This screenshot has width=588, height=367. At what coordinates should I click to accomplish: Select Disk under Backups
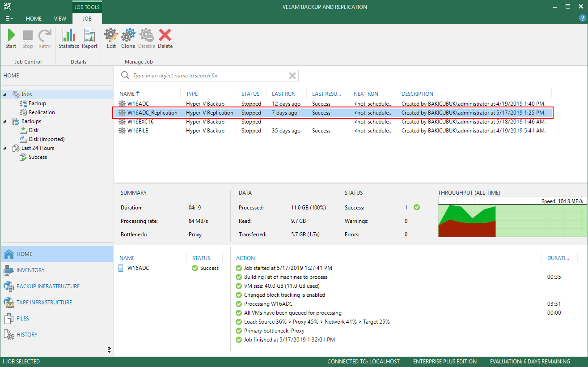(34, 130)
